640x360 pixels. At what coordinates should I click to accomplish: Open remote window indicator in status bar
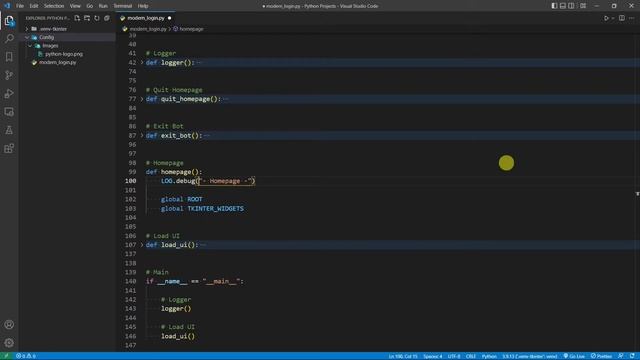6,356
